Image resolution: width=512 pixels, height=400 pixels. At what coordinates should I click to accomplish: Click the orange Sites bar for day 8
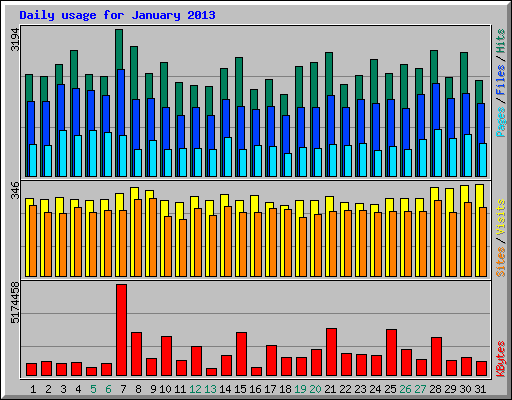point(138,238)
